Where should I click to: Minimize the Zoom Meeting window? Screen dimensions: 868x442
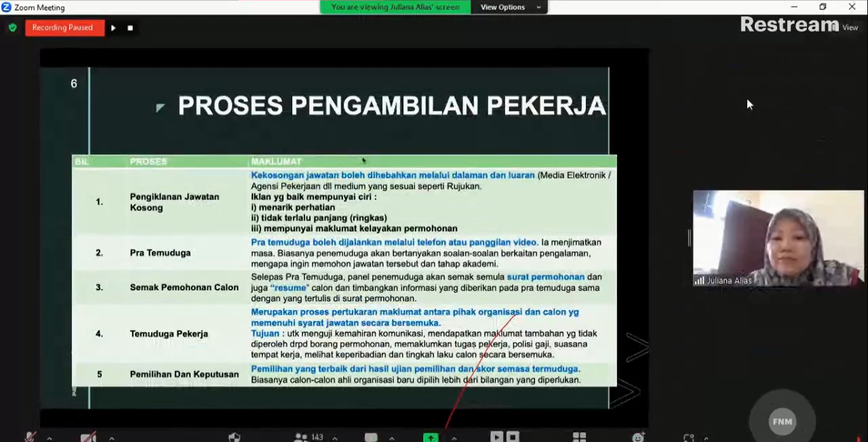(794, 7)
